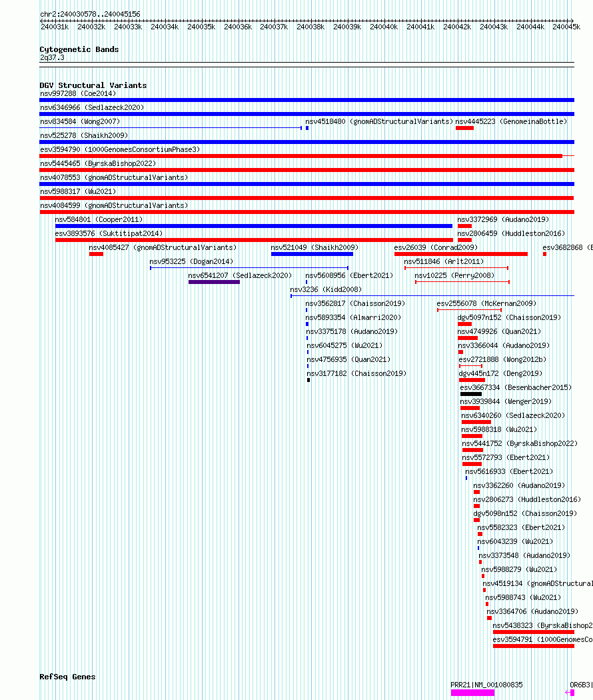The width and height of the screenshot is (593, 700).
Task: Click nsv5988317 (Wu2021) label
Action: (78, 191)
